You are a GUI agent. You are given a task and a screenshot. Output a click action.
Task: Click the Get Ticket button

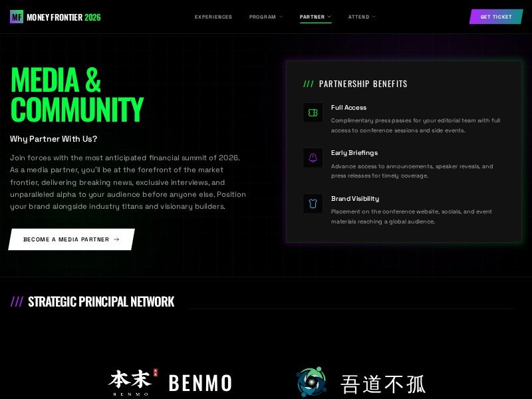point(496,17)
